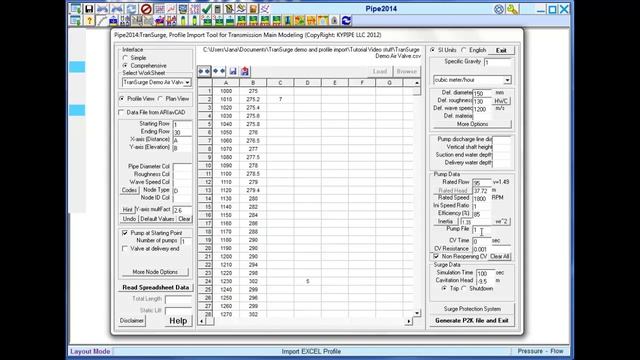Click the calendar icon near the end of the second toolbar row

(322, 20)
